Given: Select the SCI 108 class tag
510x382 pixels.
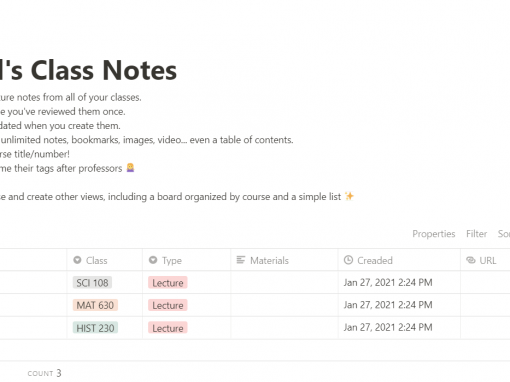Looking at the screenshot, I should click(x=92, y=283).
